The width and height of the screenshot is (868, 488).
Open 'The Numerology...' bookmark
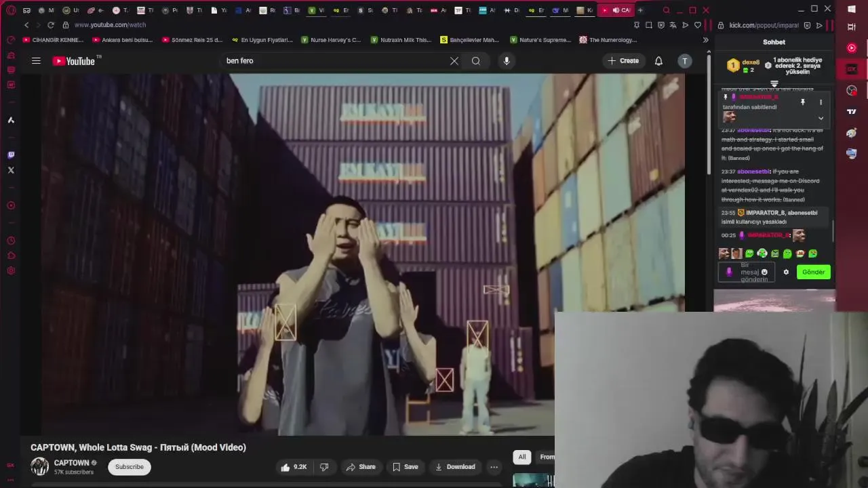pyautogui.click(x=608, y=40)
